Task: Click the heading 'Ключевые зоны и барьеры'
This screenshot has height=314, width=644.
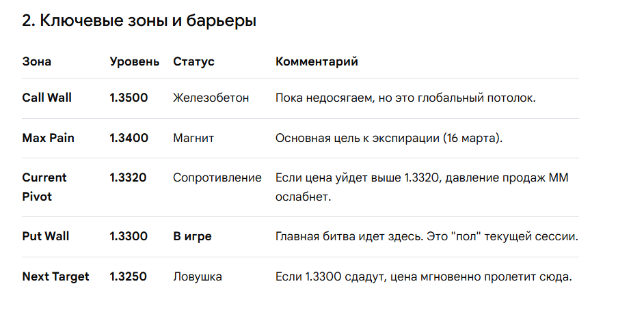Action: coord(139,20)
